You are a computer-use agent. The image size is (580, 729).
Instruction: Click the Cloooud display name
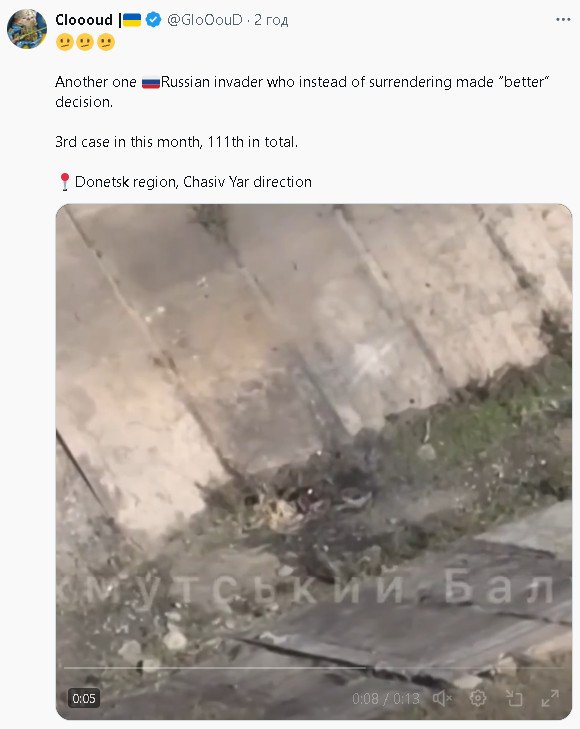[x=84, y=20]
